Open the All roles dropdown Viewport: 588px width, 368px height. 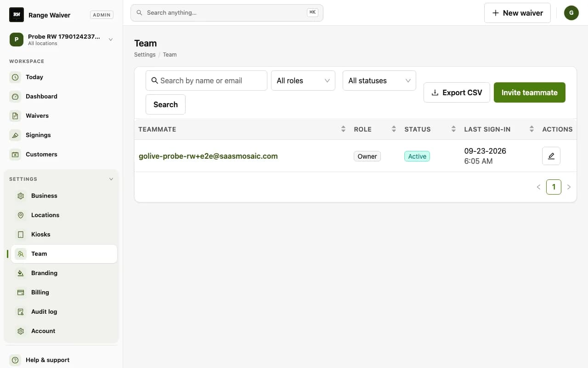click(x=303, y=80)
